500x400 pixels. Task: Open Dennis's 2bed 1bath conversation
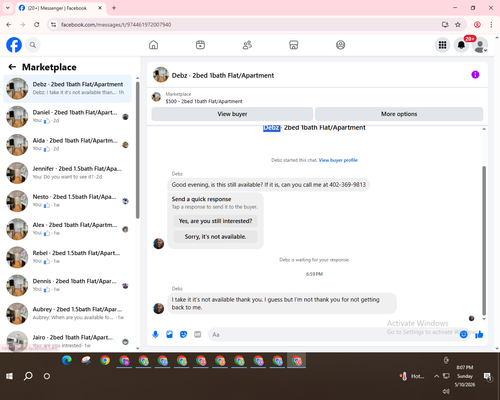67,286
